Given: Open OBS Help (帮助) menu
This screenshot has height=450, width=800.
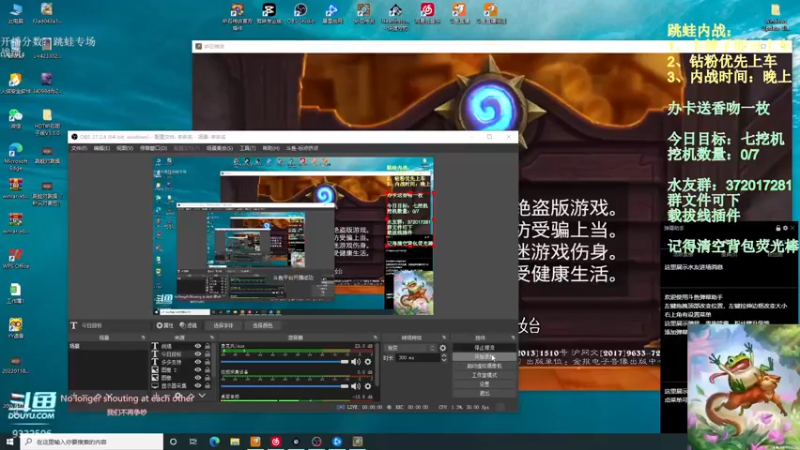Looking at the screenshot, I should [271, 148].
